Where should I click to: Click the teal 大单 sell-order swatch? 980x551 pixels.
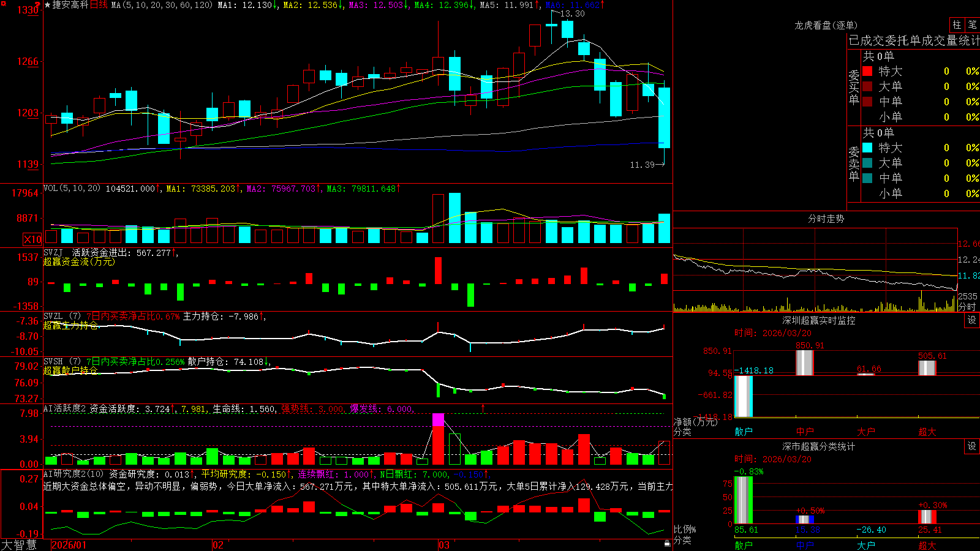(x=867, y=163)
